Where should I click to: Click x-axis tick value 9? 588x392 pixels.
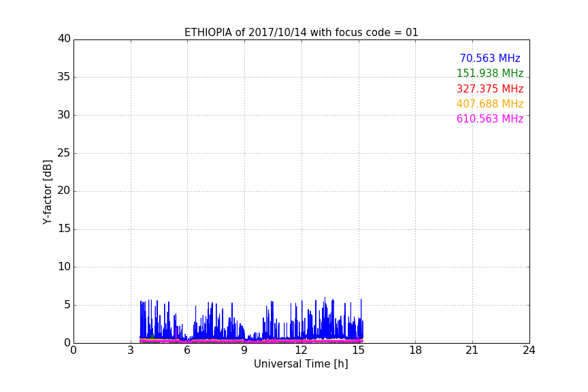pos(244,350)
